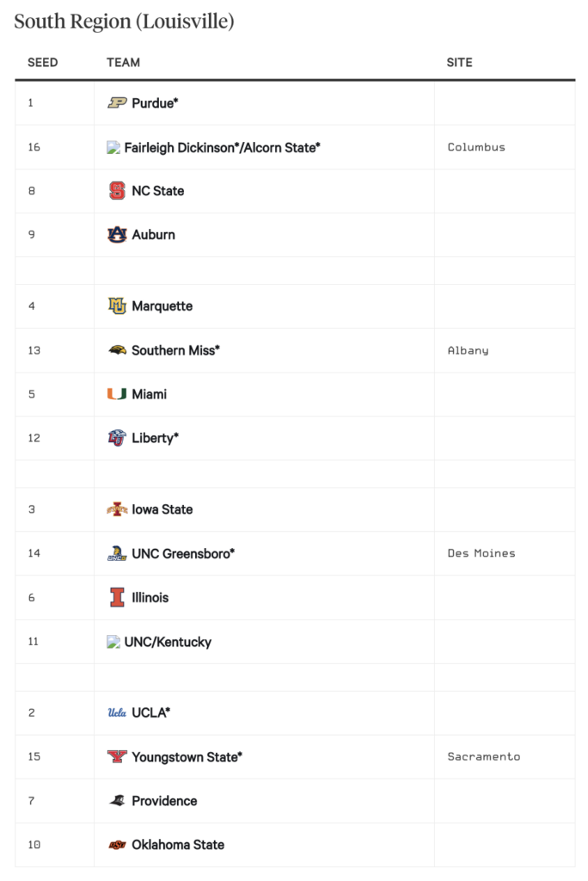
Task: Click the Marquette MU logo
Action: (117, 305)
